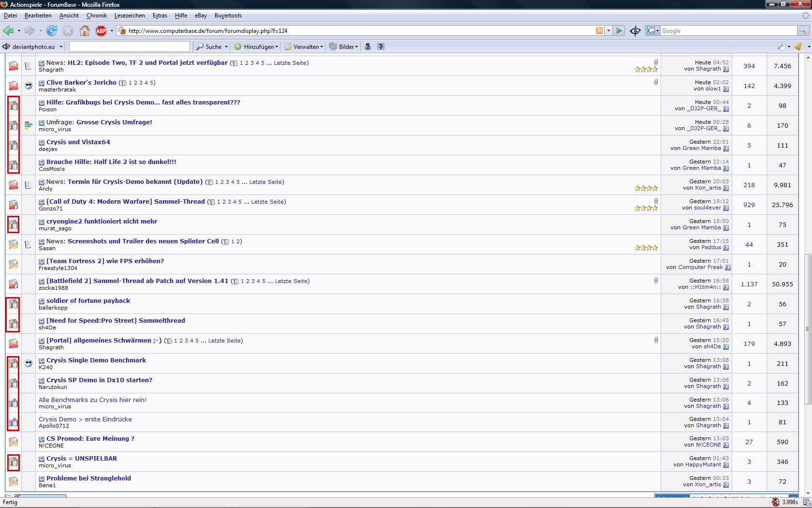The image size is (812, 508).
Task: Open thread cryengine2 funktioniert nicht mehr
Action: 101,221
